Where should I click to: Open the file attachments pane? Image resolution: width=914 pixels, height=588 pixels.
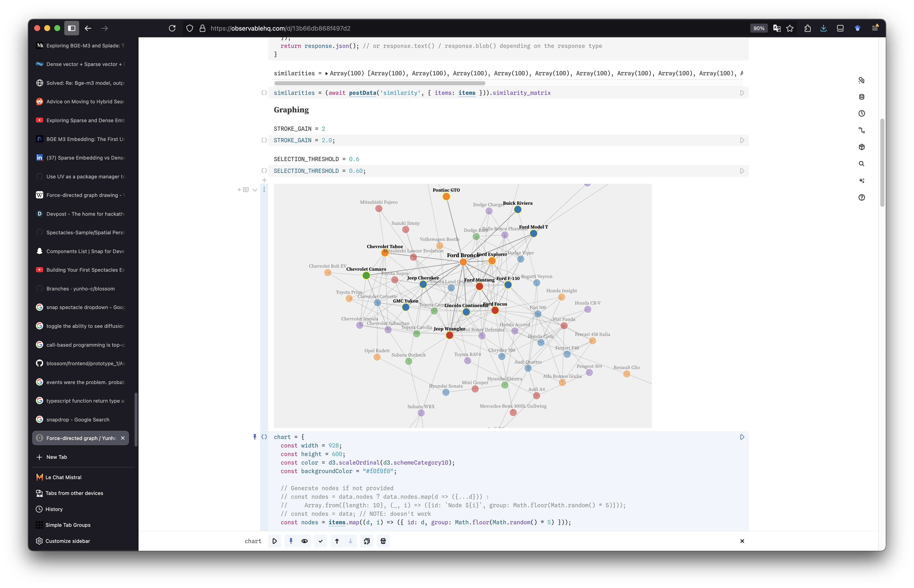click(x=861, y=80)
